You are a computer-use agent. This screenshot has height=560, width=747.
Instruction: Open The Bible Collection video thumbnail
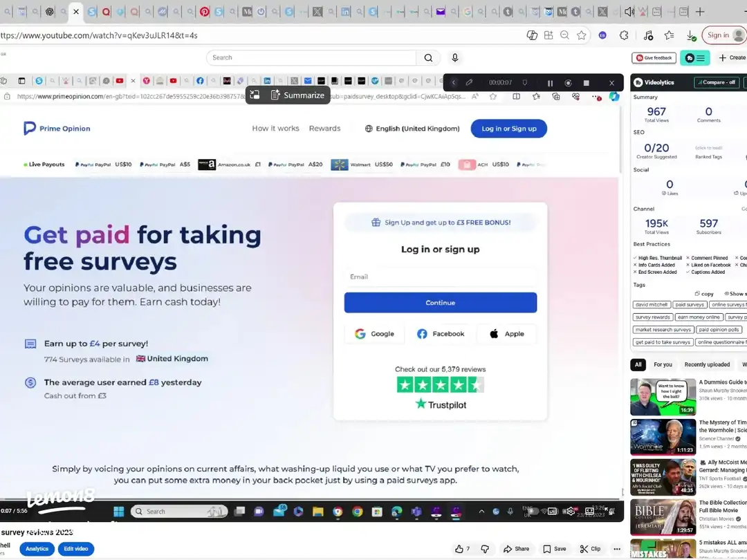click(663, 517)
